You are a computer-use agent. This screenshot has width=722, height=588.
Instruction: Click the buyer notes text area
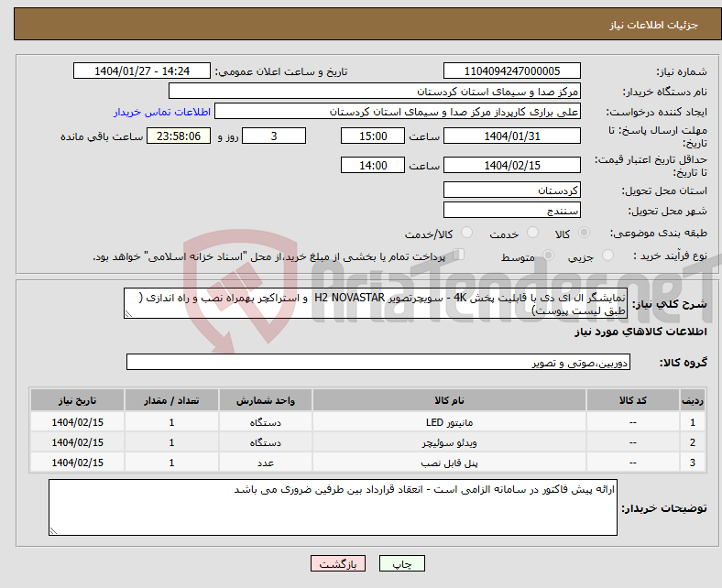point(333,507)
